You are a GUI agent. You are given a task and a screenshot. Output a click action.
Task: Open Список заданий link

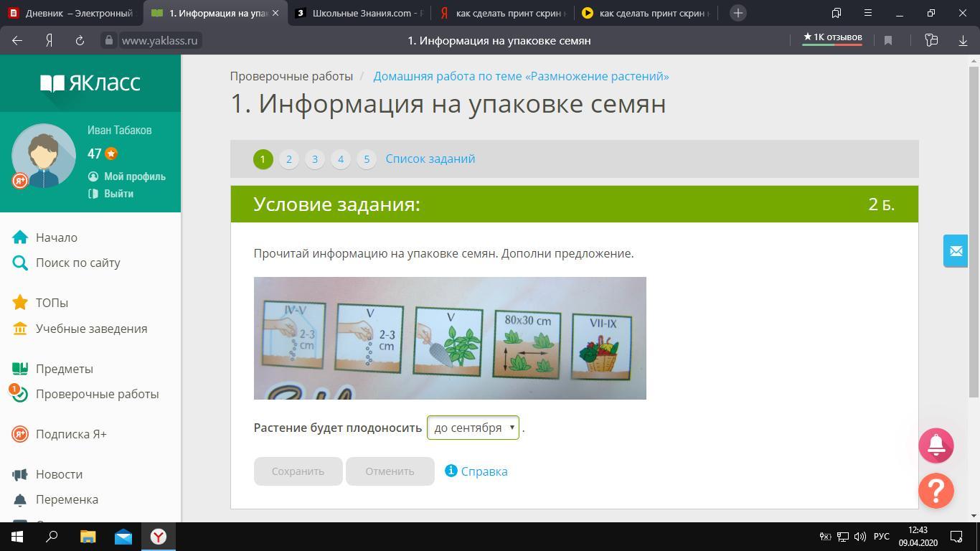click(430, 159)
